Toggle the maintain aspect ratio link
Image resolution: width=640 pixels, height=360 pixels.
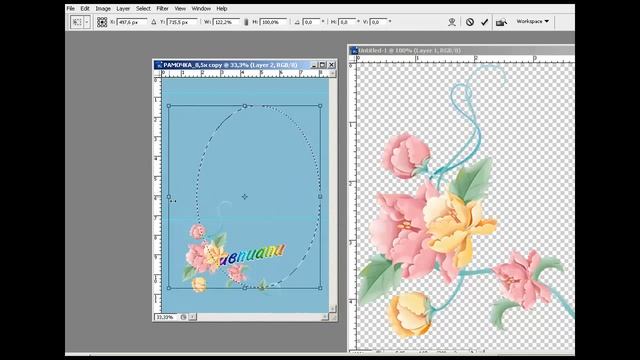[x=246, y=22]
